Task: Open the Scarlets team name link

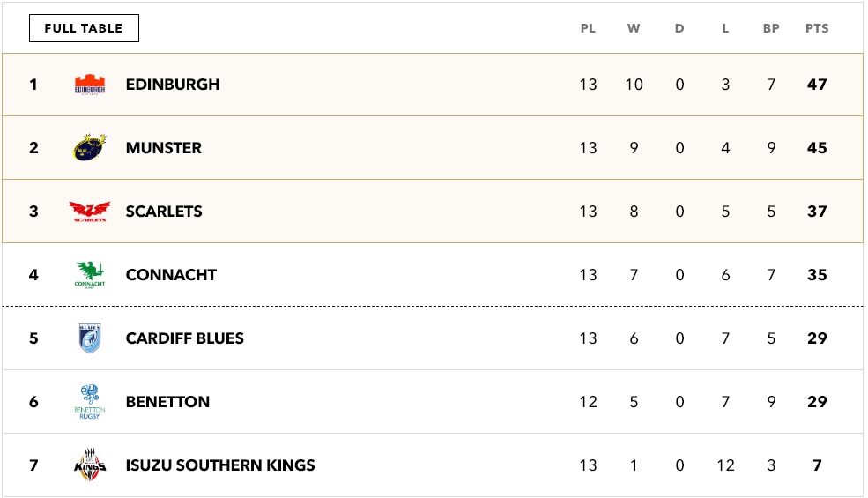Action: pos(164,212)
